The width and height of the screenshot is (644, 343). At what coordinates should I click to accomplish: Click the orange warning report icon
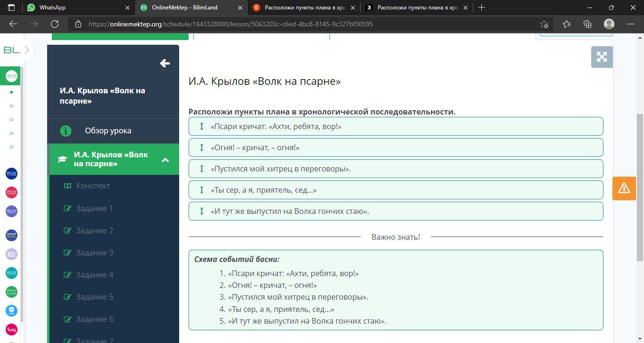(x=624, y=188)
